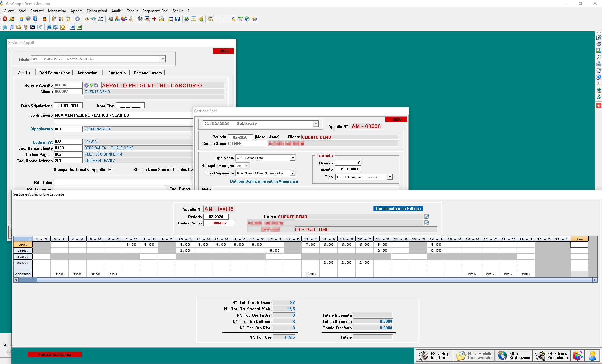Expand the Tipo Pagamento dropdown
602x364 pixels.
(293, 173)
